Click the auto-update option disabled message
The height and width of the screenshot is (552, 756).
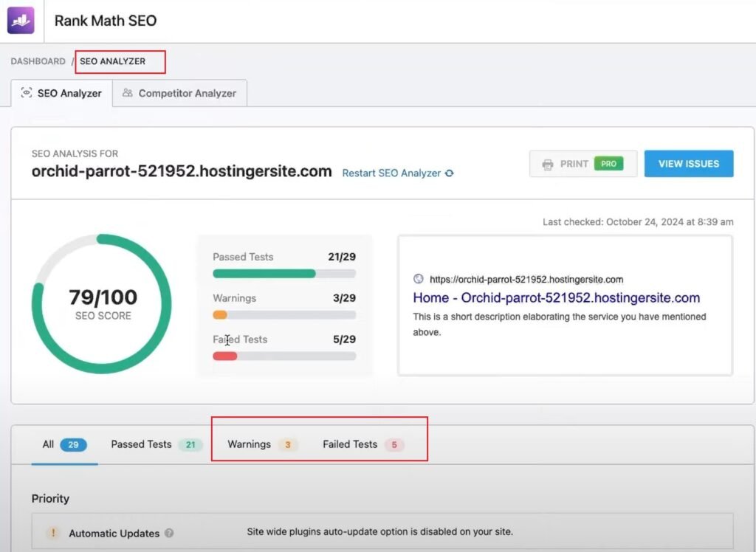[380, 532]
